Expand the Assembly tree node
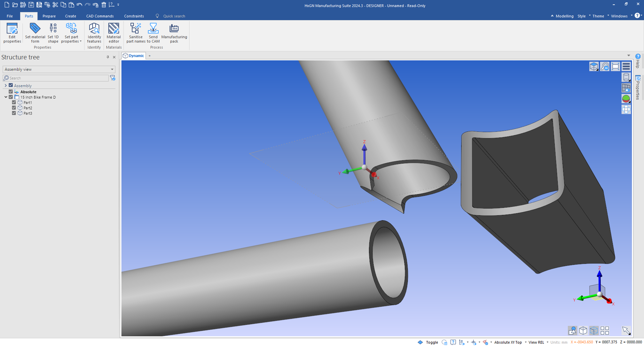Image resolution: width=644 pixels, height=346 pixels. pos(5,86)
